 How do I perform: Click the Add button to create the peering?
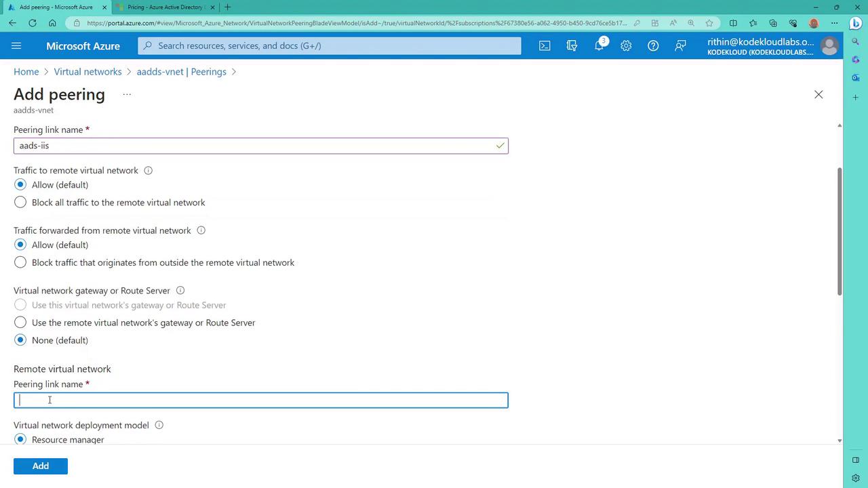41,466
